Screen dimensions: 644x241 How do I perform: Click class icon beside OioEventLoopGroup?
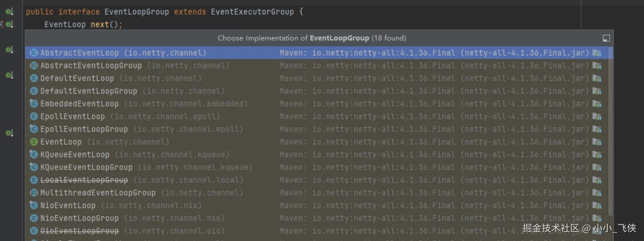(34, 231)
